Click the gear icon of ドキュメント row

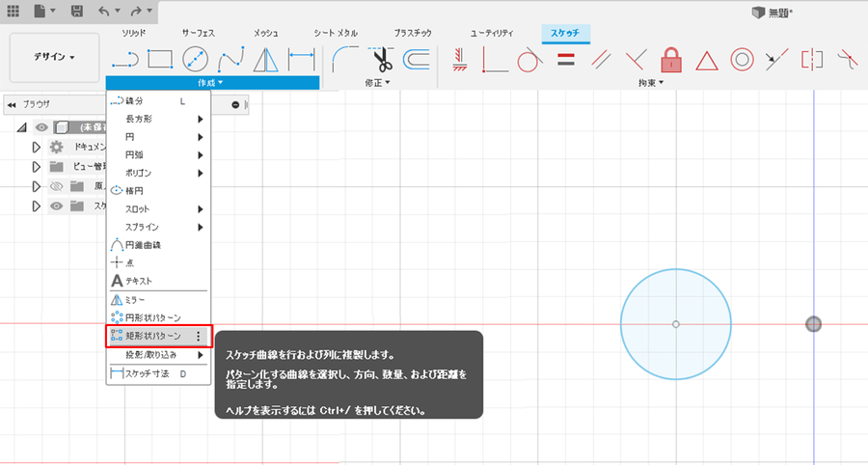click(x=56, y=148)
